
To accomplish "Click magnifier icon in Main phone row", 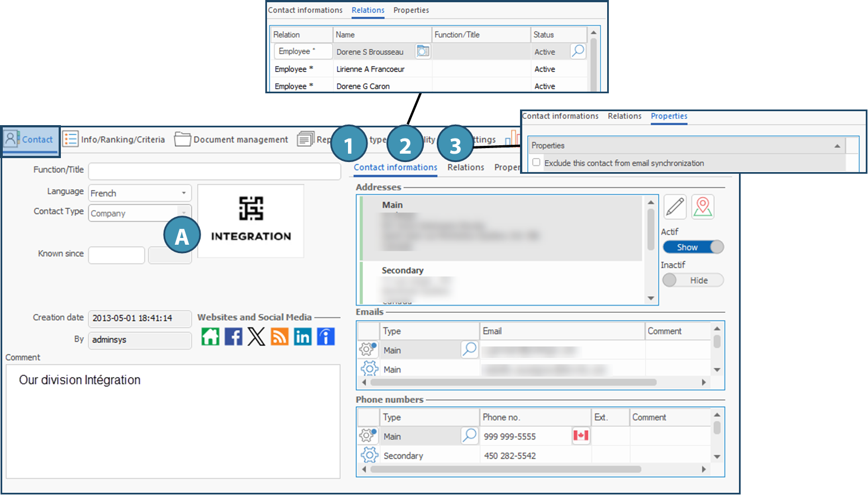I will [470, 436].
